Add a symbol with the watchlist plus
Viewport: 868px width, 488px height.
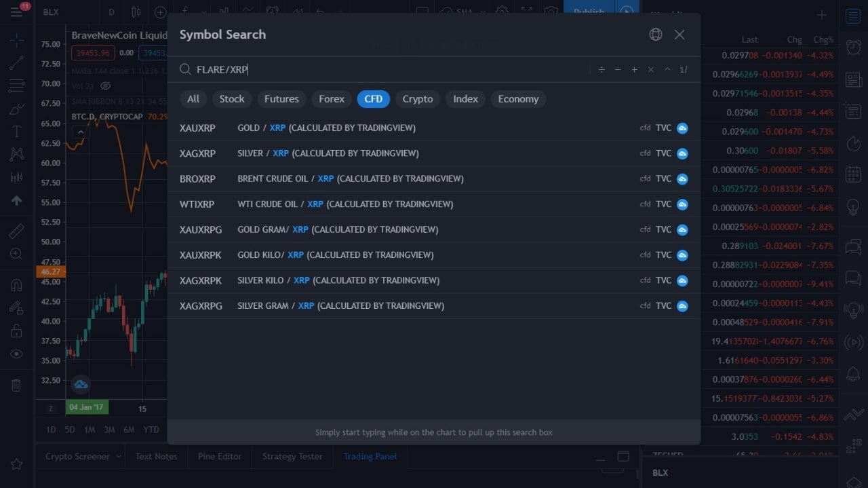click(x=821, y=15)
